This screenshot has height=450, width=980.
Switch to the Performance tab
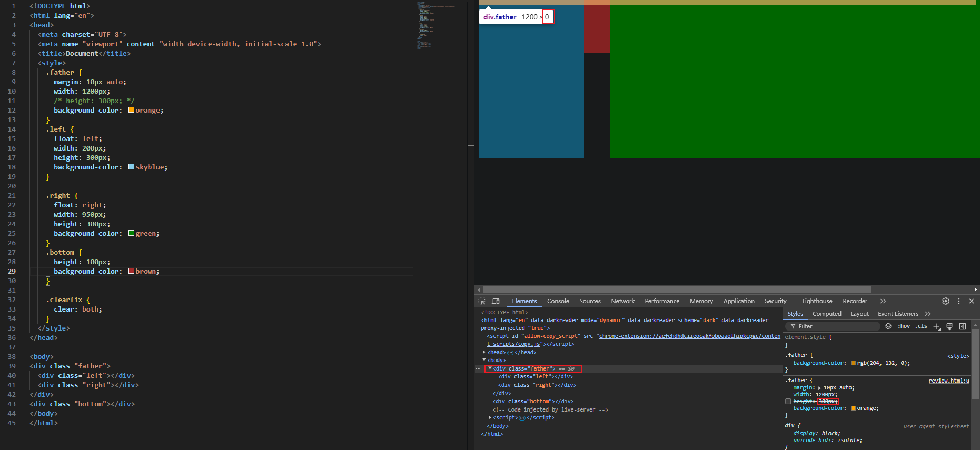coord(662,301)
